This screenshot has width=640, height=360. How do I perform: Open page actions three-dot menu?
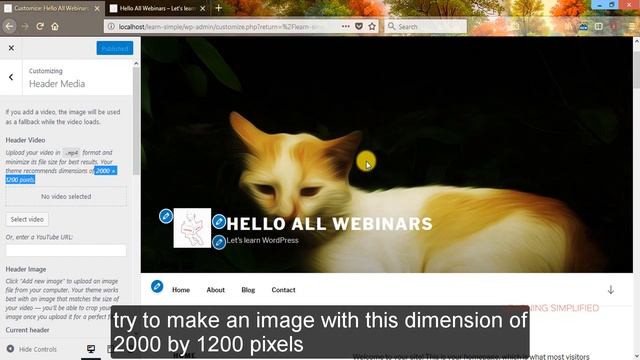(346, 27)
